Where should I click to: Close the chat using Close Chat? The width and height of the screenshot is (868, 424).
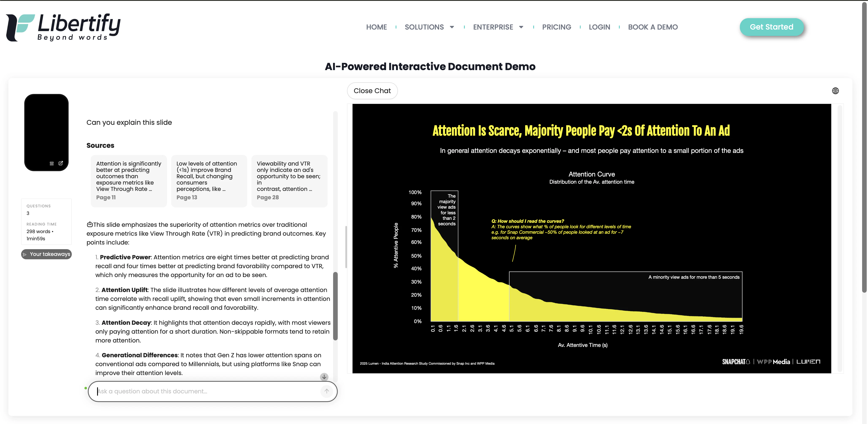click(372, 91)
